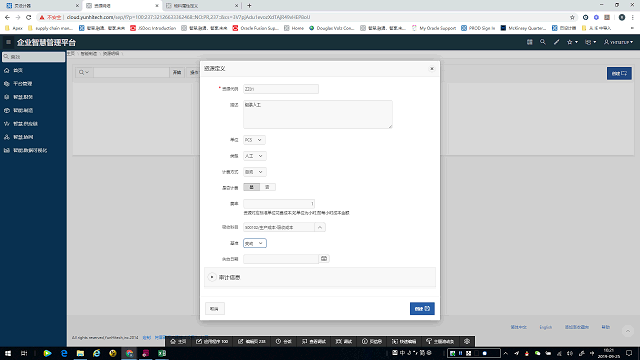Open the user account menu in the header
The image size is (640, 360).
coord(618,42)
